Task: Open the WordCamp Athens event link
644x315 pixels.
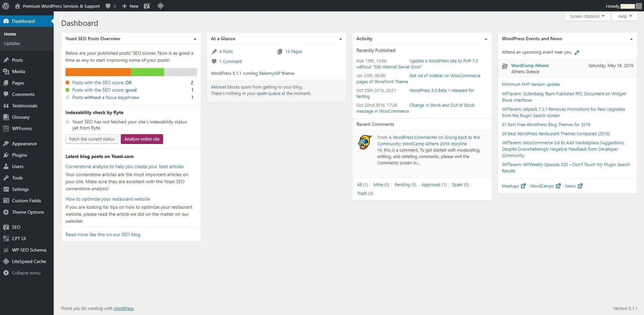Action: [530, 65]
